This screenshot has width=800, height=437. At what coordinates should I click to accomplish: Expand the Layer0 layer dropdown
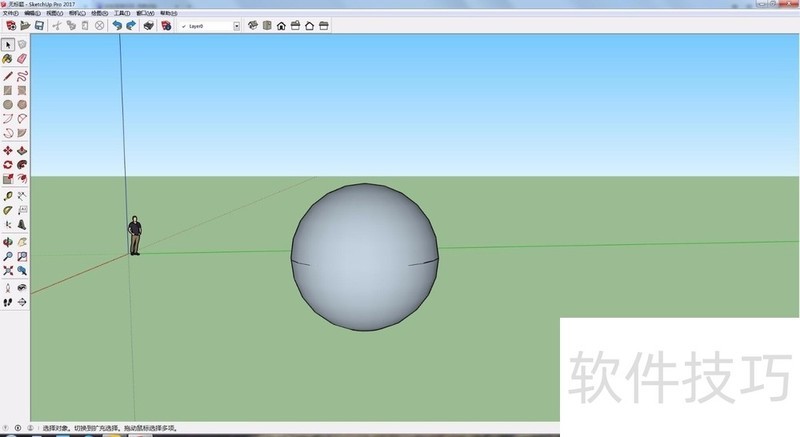click(x=237, y=26)
